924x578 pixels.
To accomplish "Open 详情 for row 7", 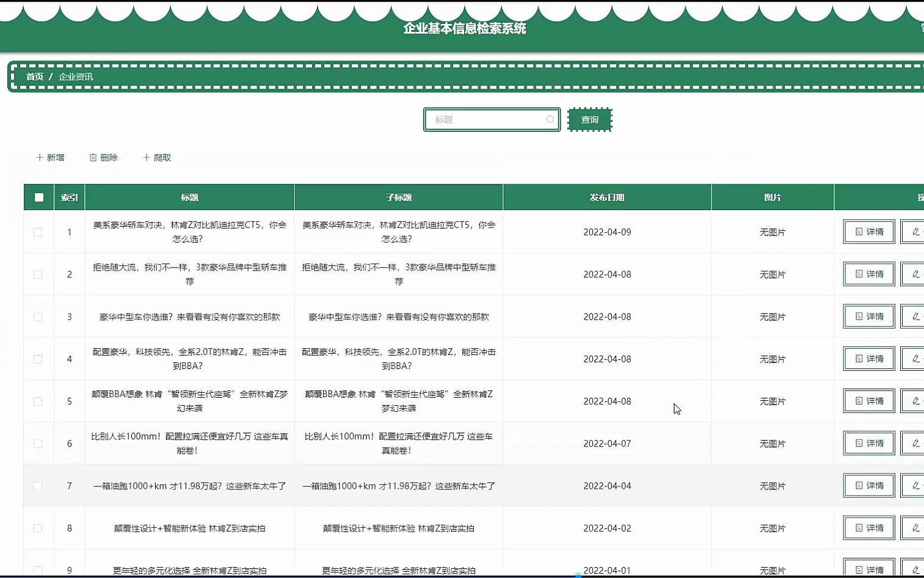I will click(x=869, y=485).
